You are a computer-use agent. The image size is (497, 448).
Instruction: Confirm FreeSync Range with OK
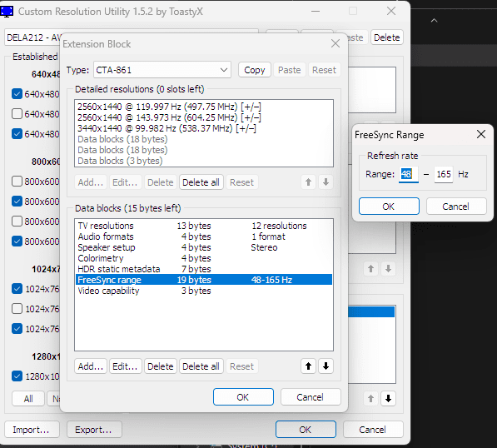(x=389, y=207)
